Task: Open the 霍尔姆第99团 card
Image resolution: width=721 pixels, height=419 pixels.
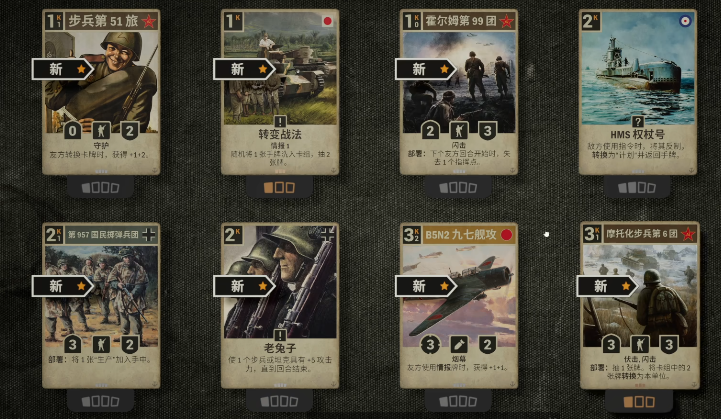Action: pyautogui.click(x=459, y=92)
